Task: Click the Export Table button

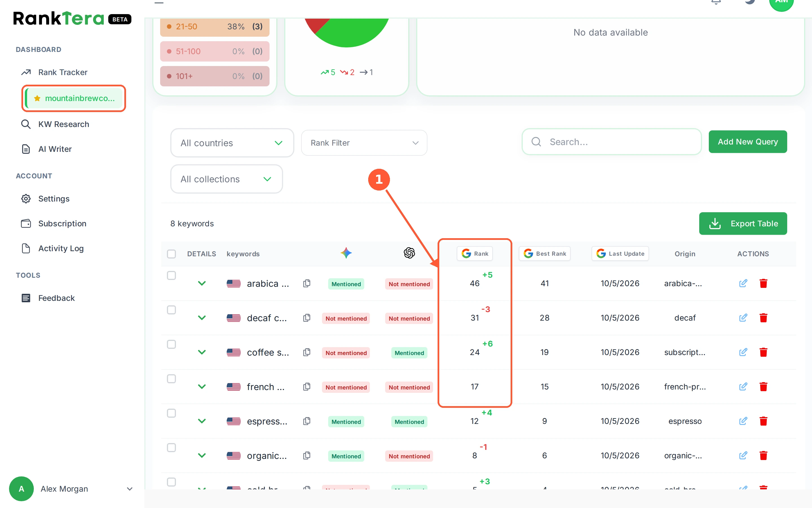Action: 743,224
